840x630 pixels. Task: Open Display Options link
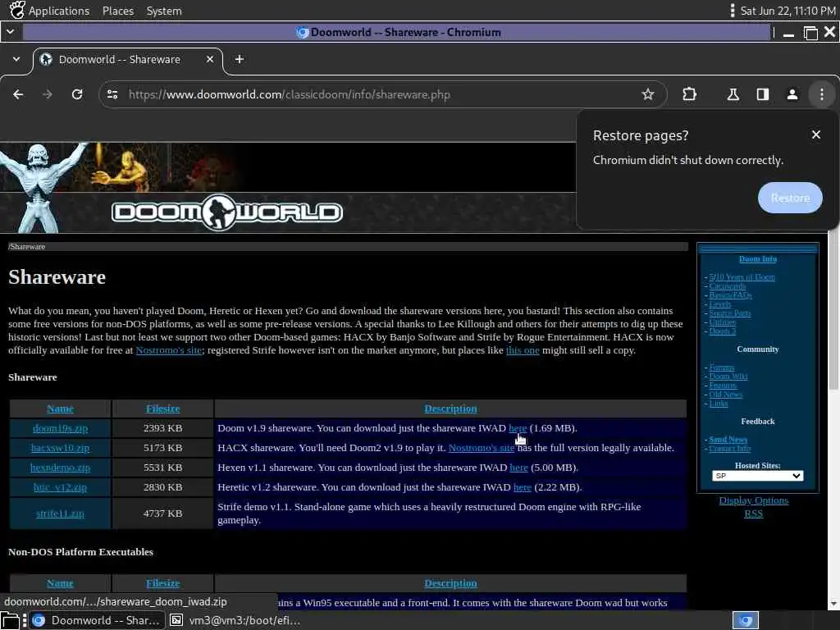(x=753, y=500)
